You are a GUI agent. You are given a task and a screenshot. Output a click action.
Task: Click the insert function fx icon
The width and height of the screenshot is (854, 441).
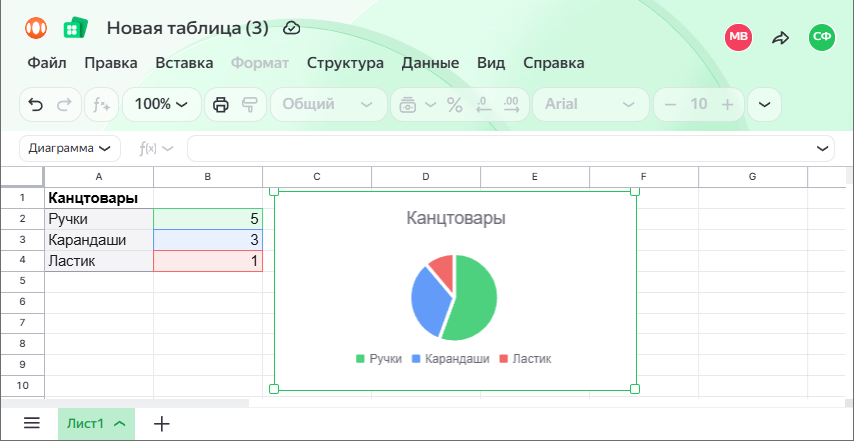101,104
